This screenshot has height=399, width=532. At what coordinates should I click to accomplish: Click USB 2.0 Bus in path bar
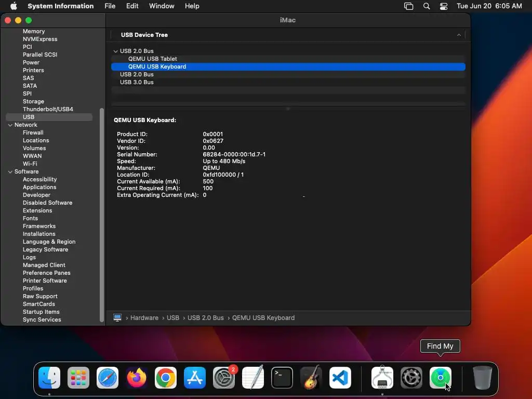pyautogui.click(x=206, y=318)
